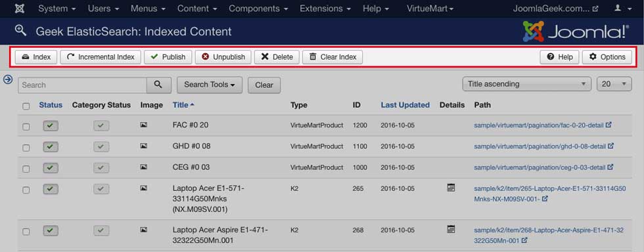Screen dimensions: 644x252
Task: Open the Menus menu
Action: [x=149, y=9]
